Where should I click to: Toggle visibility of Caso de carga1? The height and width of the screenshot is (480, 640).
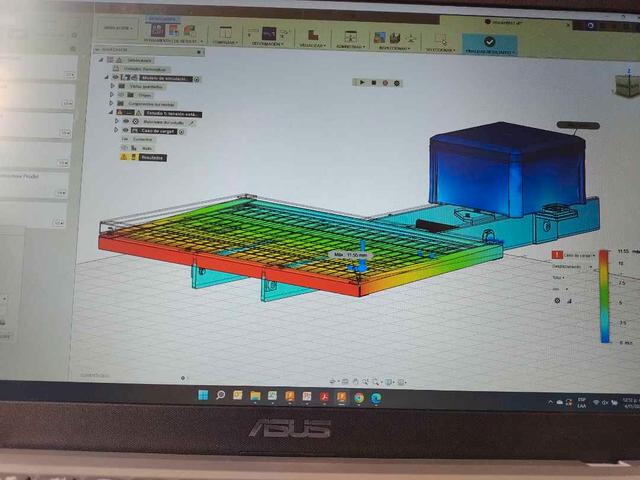pos(125,130)
